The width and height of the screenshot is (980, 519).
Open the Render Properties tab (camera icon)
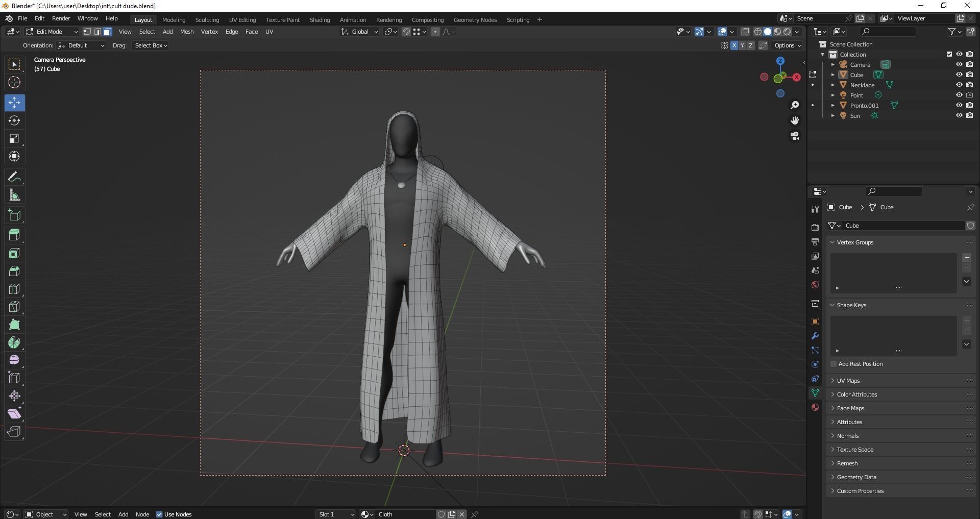(x=815, y=227)
